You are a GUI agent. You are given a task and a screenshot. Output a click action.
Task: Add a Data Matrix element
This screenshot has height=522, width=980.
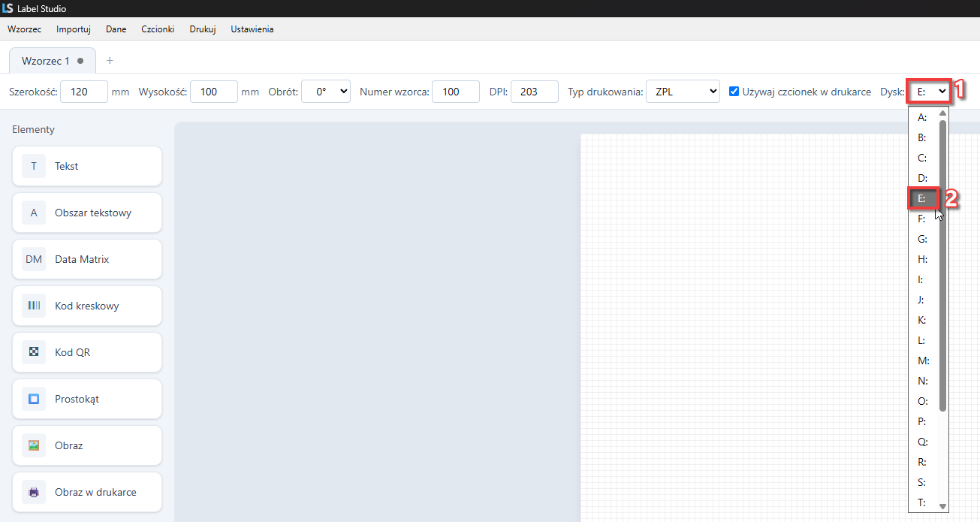tap(87, 259)
